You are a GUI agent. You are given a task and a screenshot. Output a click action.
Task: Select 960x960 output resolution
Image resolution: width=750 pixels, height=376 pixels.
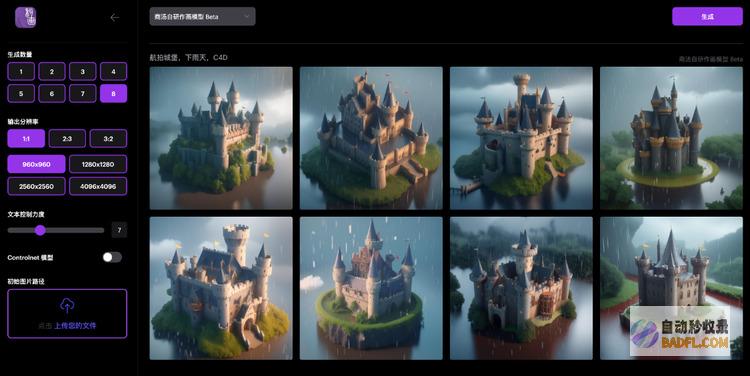click(x=36, y=164)
